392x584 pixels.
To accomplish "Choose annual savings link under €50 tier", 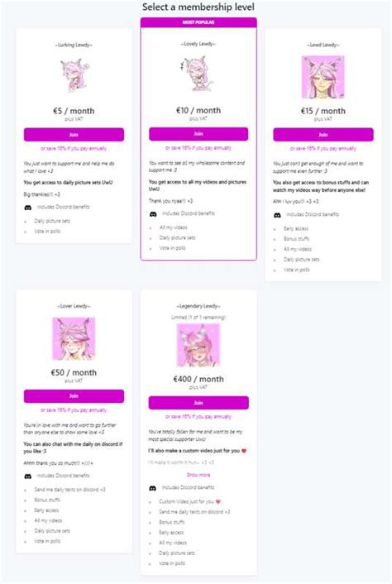I will coord(74,410).
